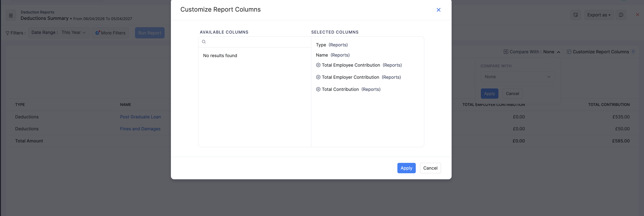Screen dimensions: 644x216
Task: Click the £585.00 total amount value
Action: click(621, 141)
